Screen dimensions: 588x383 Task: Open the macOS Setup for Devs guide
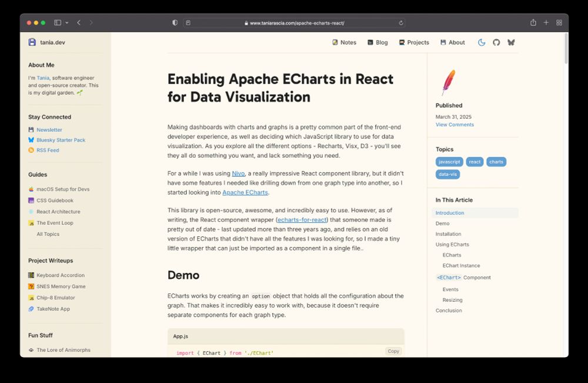[x=63, y=189]
